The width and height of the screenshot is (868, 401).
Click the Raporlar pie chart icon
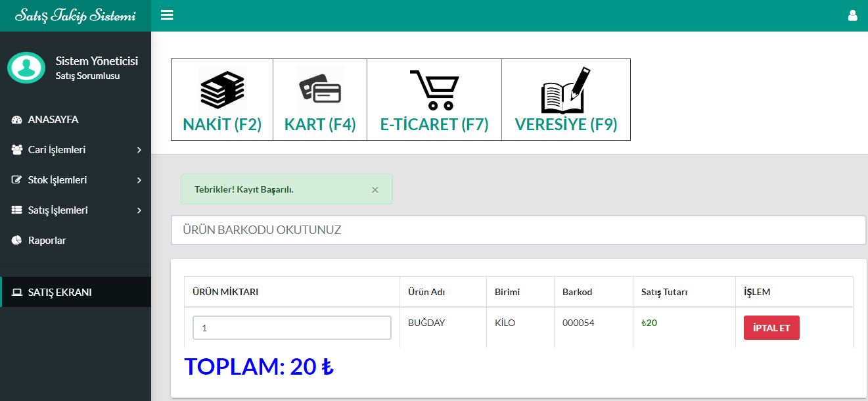(x=17, y=241)
